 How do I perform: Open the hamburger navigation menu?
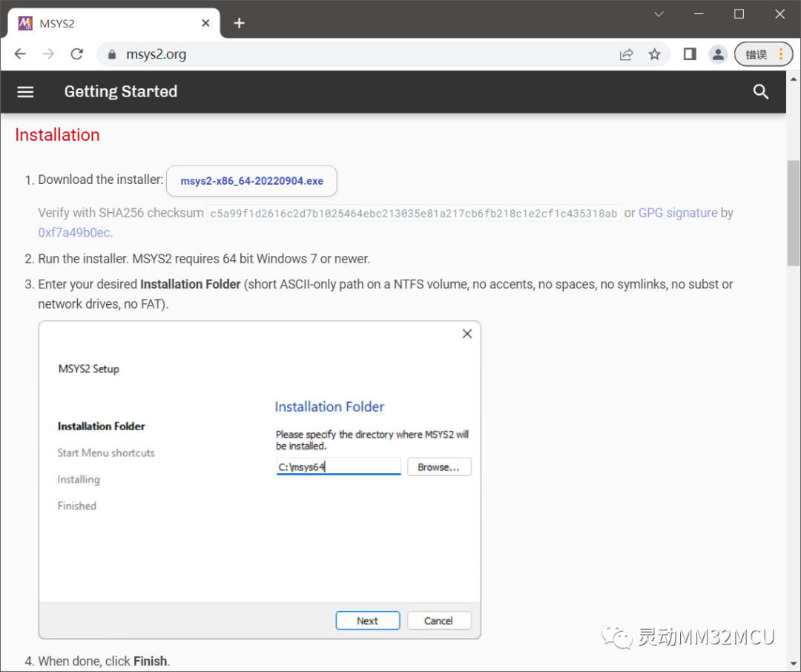(x=26, y=92)
